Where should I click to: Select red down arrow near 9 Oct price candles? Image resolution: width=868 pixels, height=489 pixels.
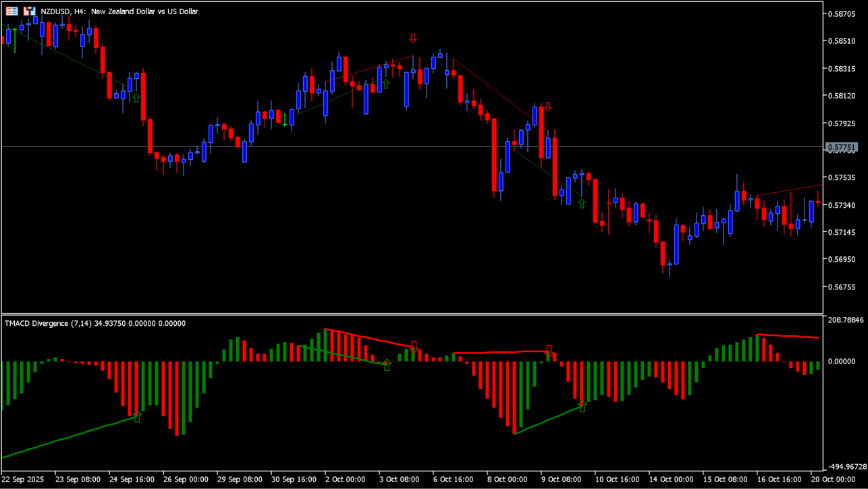coord(548,107)
